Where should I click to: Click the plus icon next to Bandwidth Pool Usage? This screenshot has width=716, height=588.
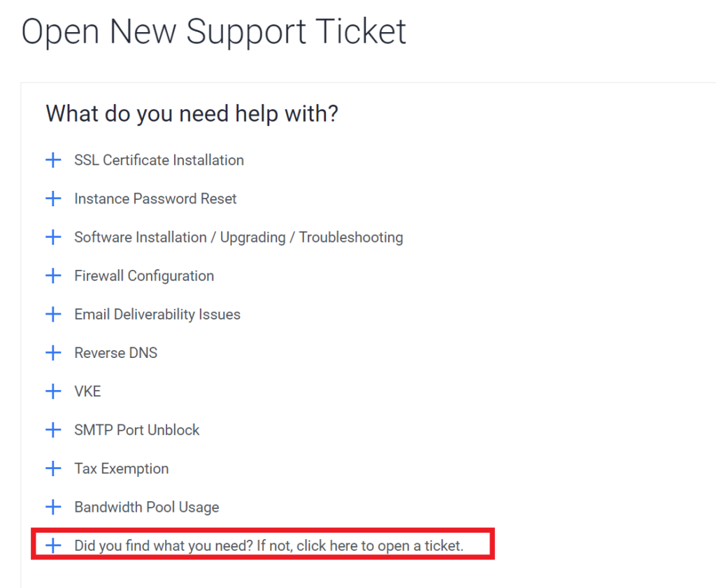pyautogui.click(x=54, y=507)
